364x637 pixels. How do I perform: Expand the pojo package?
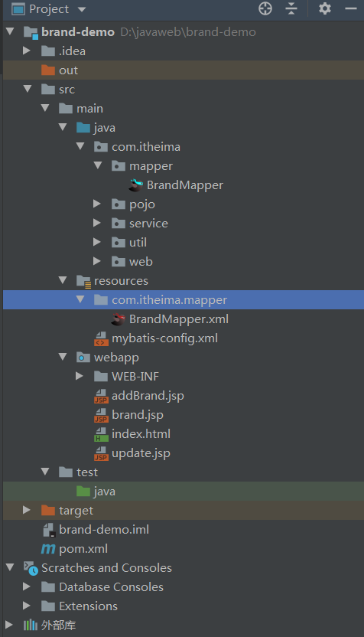[x=97, y=204]
